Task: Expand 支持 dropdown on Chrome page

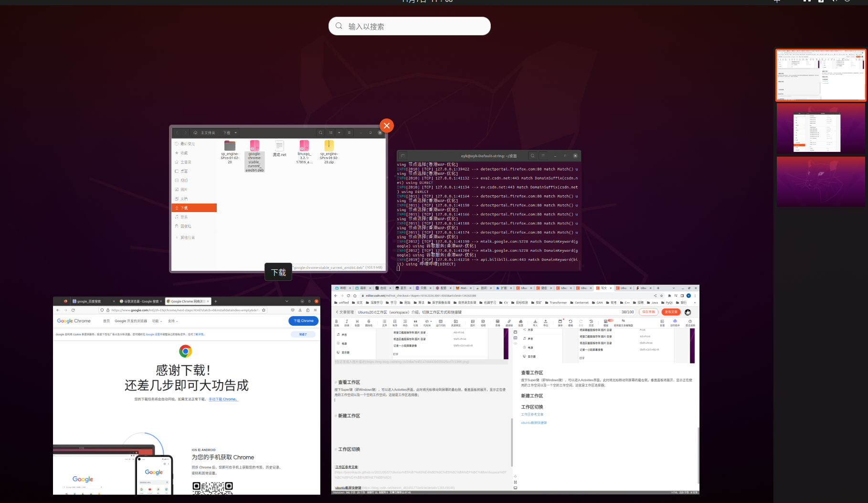Action: pos(173,321)
